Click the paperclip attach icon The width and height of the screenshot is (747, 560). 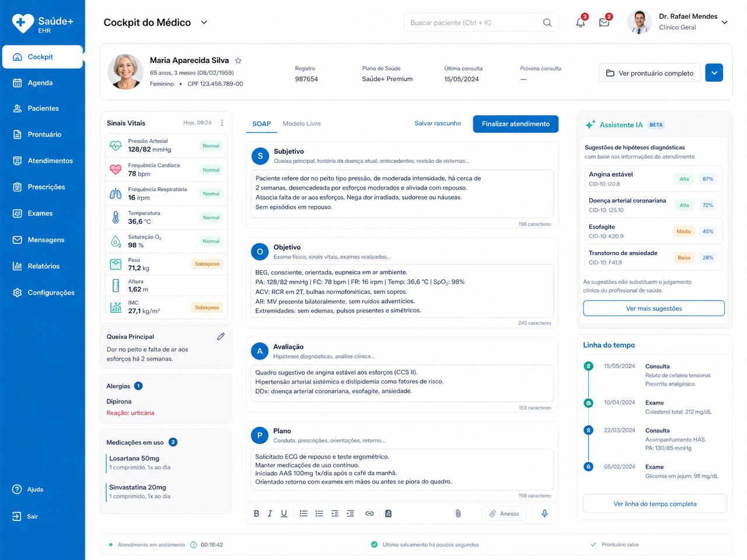pos(458,513)
